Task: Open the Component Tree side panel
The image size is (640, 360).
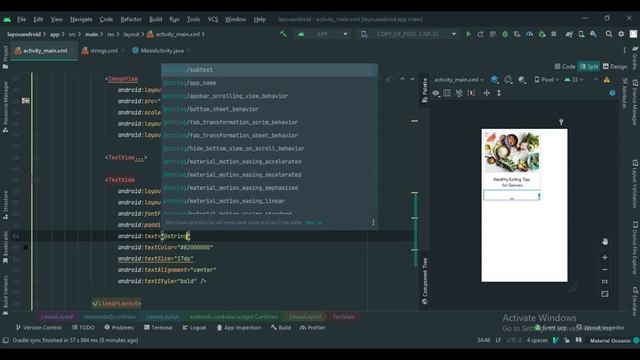Action: point(424,281)
